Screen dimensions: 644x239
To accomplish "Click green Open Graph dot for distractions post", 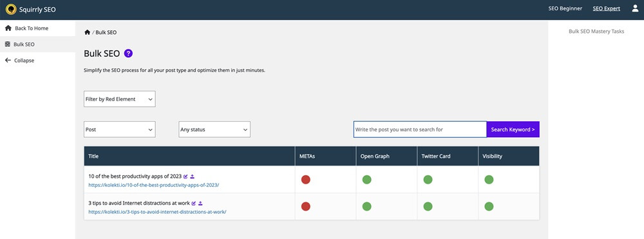I will [x=367, y=206].
